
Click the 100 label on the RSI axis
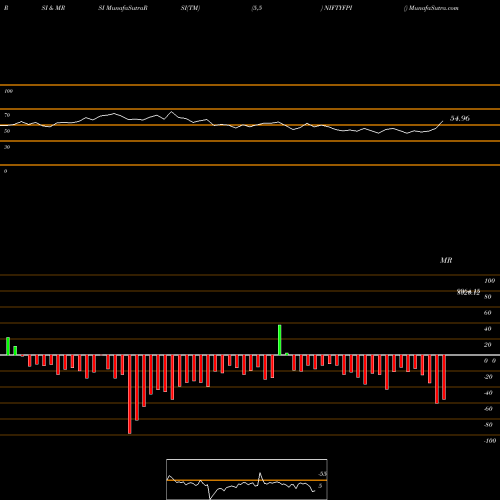[8, 91]
